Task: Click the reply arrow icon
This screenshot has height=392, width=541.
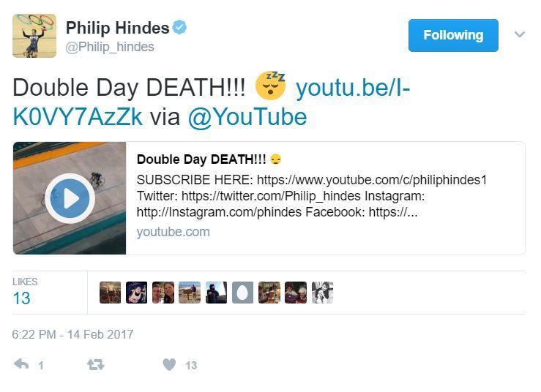Action: (21, 364)
